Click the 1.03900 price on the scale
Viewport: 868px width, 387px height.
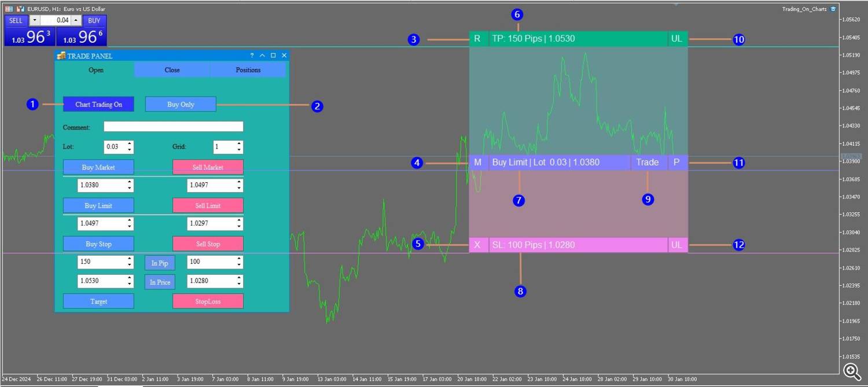[x=851, y=161]
